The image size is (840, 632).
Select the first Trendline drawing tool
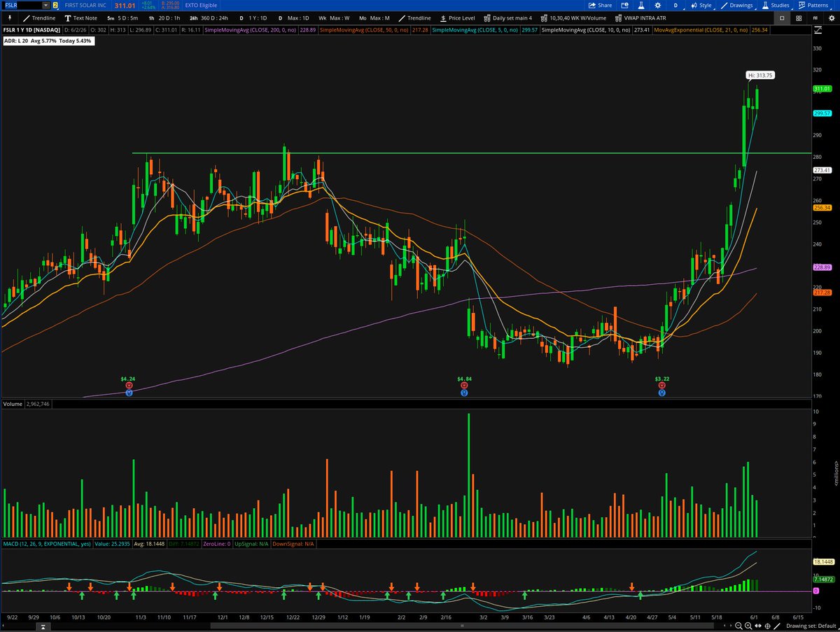click(39, 17)
